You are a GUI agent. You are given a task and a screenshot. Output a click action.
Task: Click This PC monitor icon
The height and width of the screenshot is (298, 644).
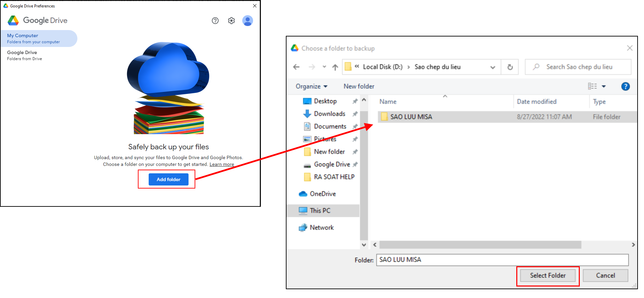(x=303, y=210)
